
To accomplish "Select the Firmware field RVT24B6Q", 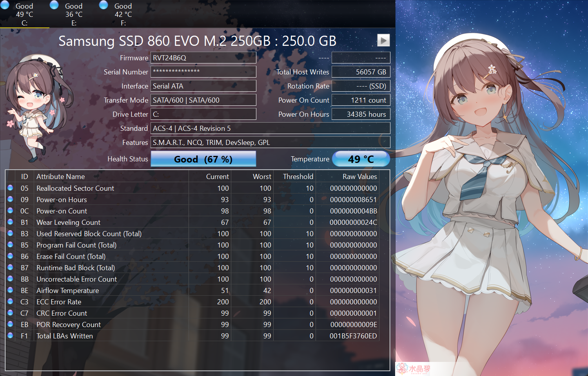I will point(203,58).
